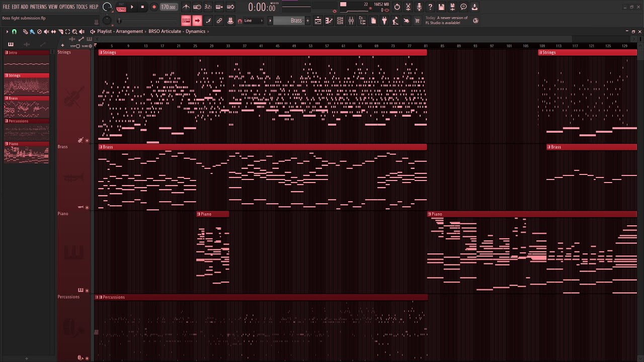644x362 pixels.
Task: Click the link chain icon in toolbar
Action: pyautogui.click(x=219, y=21)
